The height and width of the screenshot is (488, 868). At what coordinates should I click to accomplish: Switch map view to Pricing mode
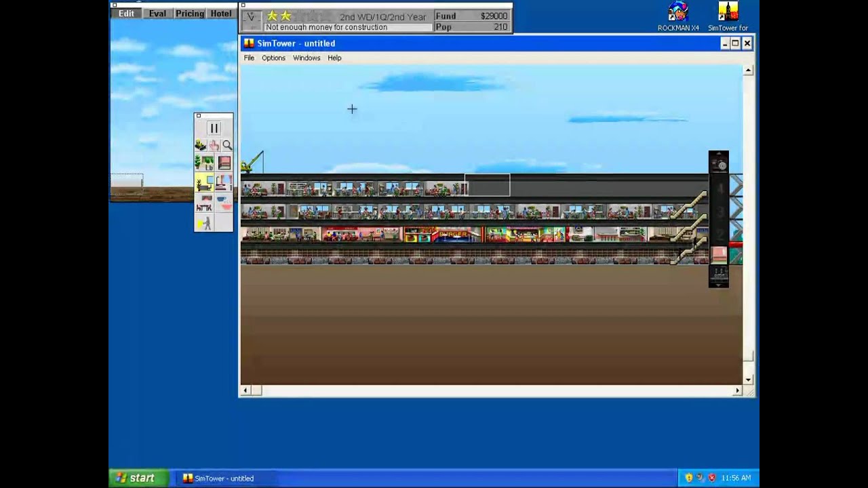click(x=189, y=14)
